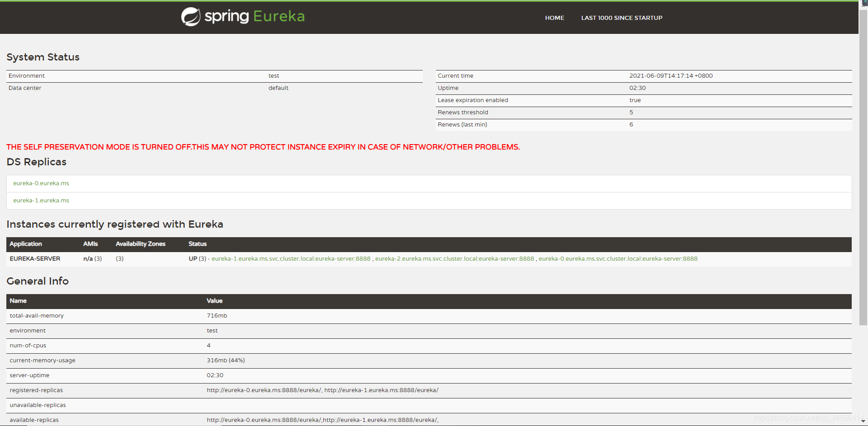868x426 pixels.
Task: Click the Name column header in General Info
Action: click(18, 301)
